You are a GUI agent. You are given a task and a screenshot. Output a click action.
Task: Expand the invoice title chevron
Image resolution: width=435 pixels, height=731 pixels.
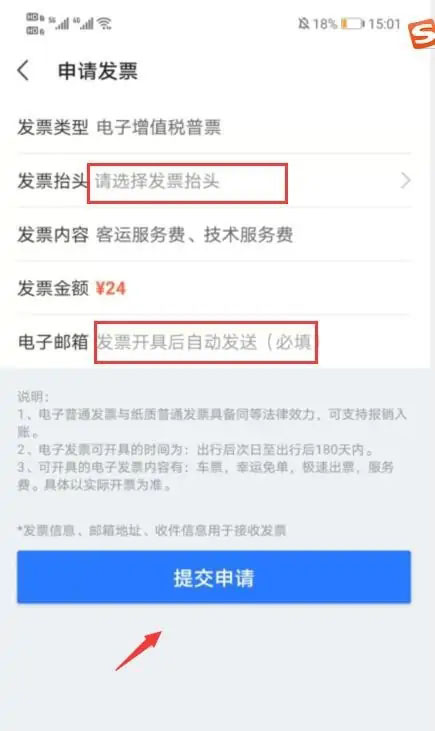pyautogui.click(x=406, y=180)
